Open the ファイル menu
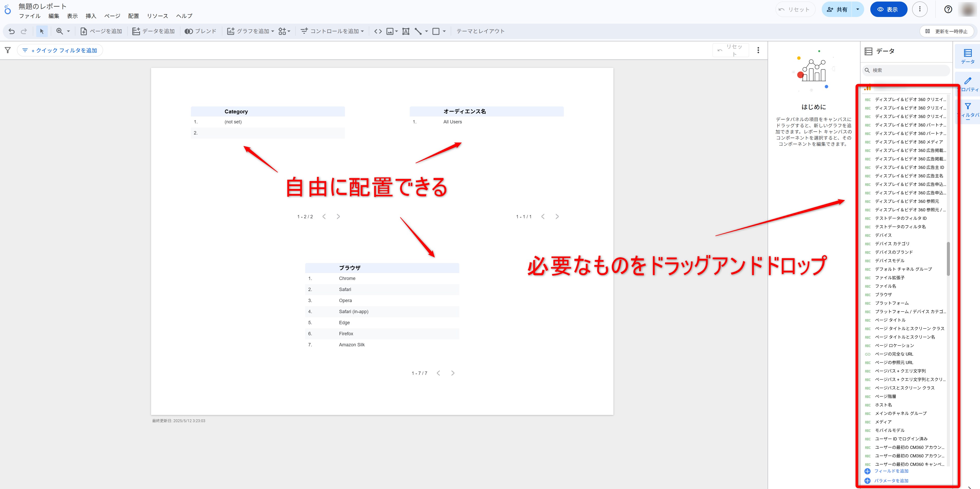 30,16
